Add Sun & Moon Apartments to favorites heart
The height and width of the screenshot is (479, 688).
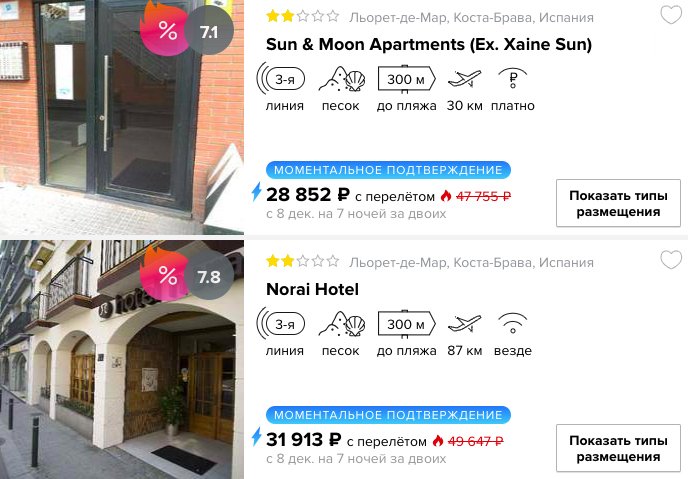point(671,15)
